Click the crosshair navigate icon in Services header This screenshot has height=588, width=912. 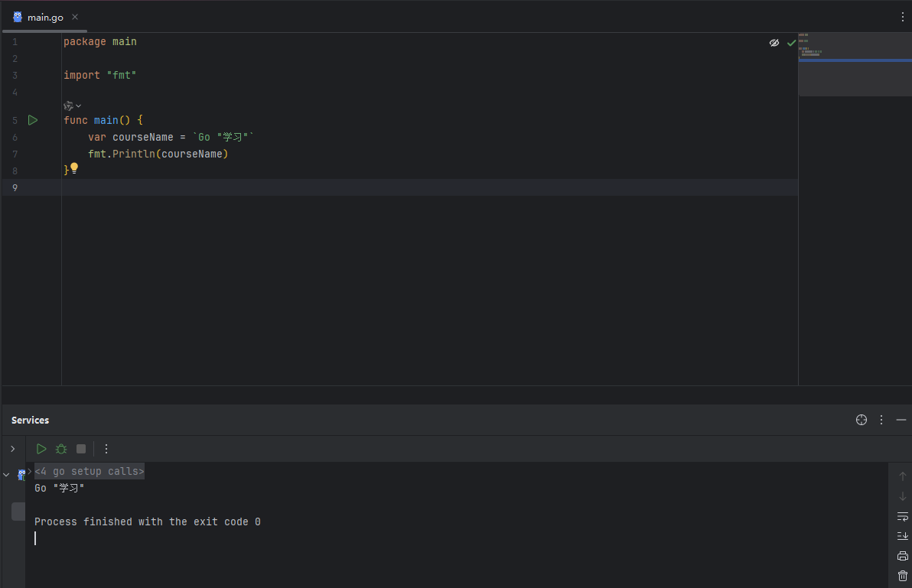point(862,420)
